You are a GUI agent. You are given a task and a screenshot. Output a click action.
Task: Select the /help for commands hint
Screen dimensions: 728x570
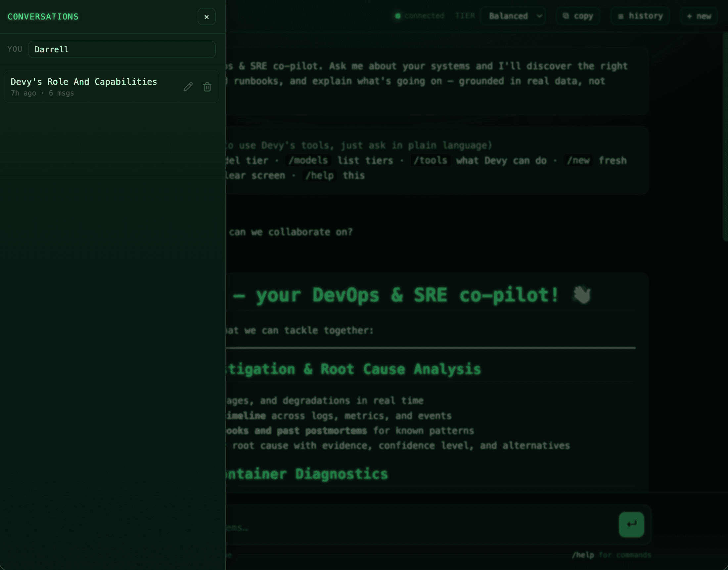point(612,555)
